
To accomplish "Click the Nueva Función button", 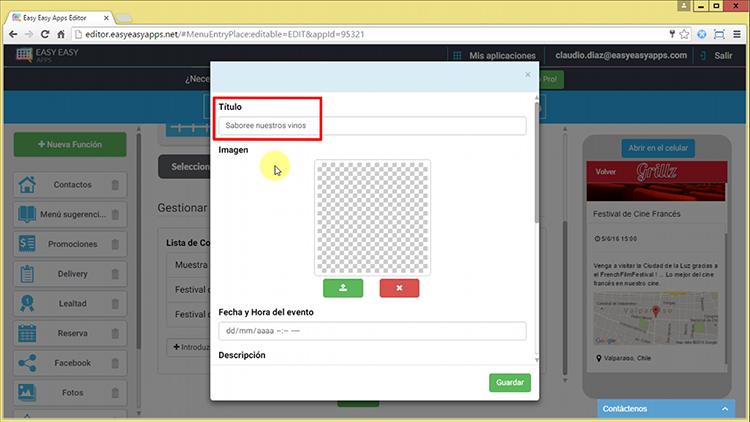I will [x=70, y=145].
